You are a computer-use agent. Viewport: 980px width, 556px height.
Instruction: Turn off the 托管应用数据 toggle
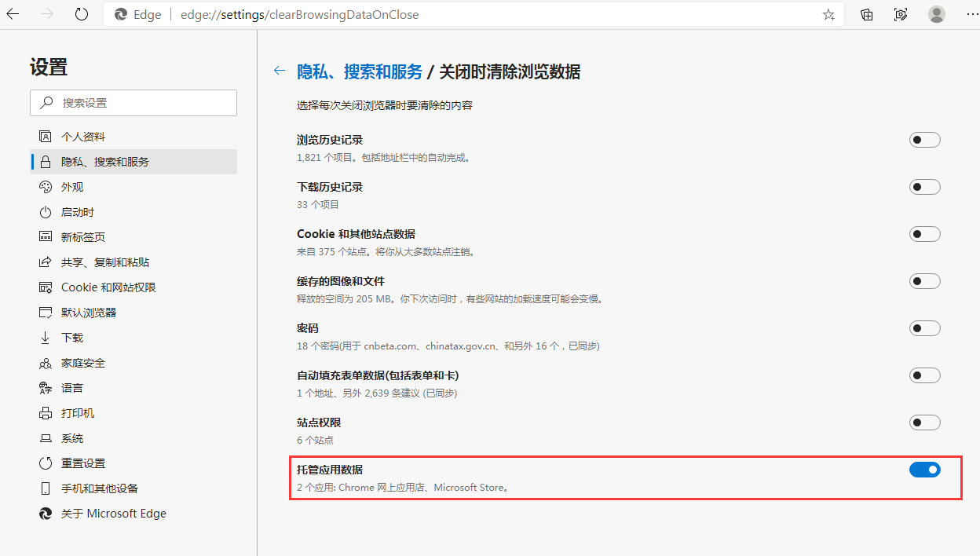click(x=924, y=470)
